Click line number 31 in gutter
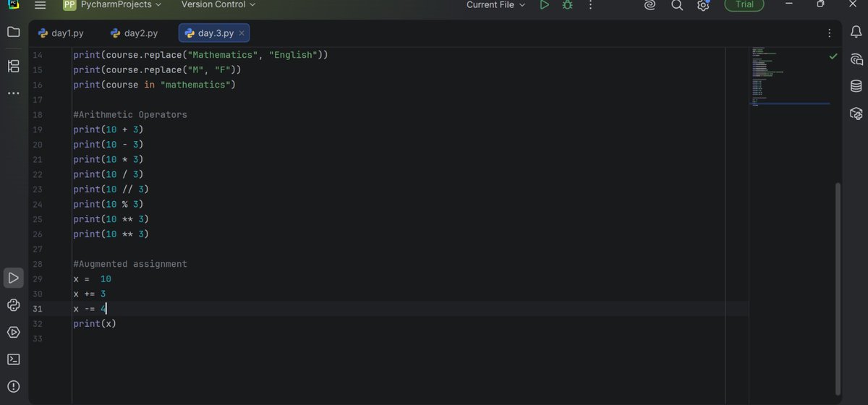This screenshot has width=868, height=405. [x=38, y=309]
